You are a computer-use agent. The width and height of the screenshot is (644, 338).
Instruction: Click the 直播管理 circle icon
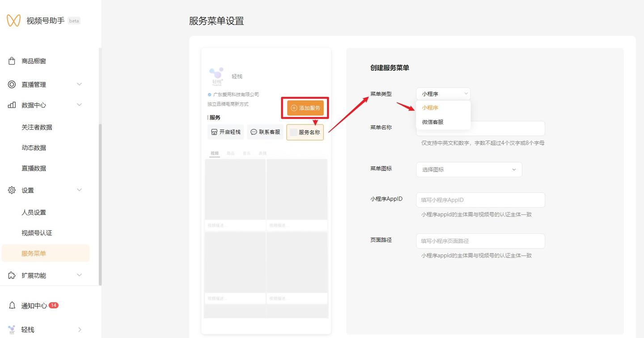[x=12, y=84]
